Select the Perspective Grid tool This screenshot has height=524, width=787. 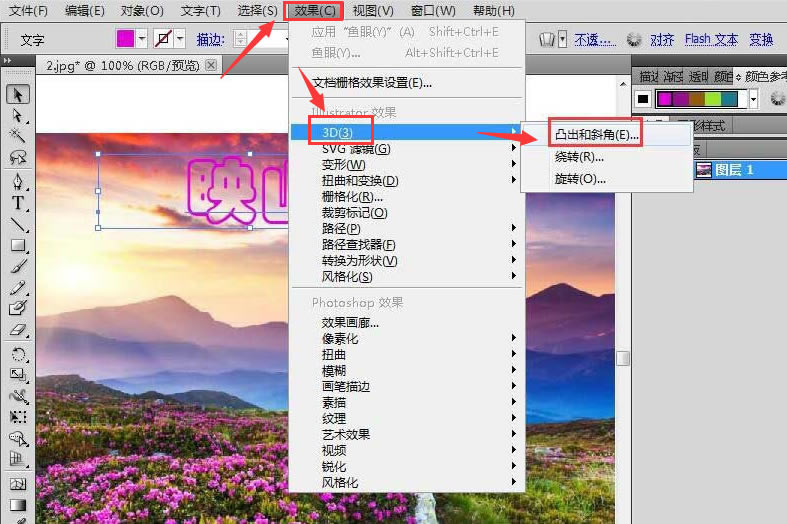[18, 459]
